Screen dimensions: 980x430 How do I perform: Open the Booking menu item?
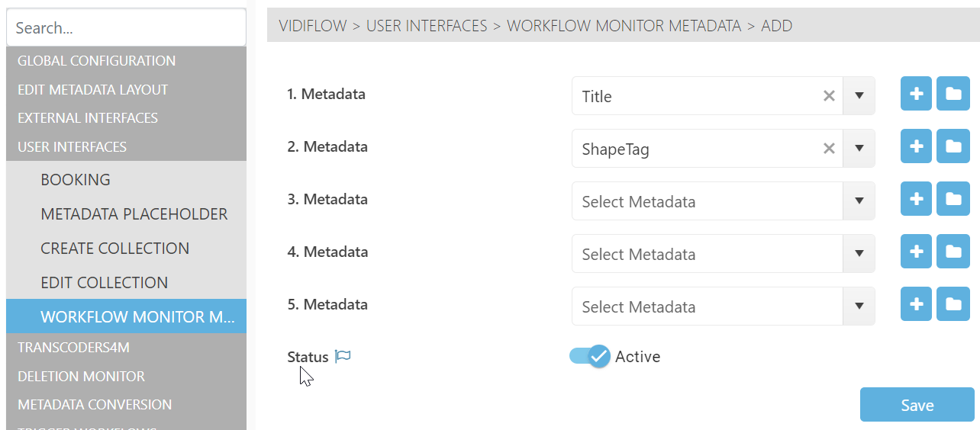(x=76, y=180)
